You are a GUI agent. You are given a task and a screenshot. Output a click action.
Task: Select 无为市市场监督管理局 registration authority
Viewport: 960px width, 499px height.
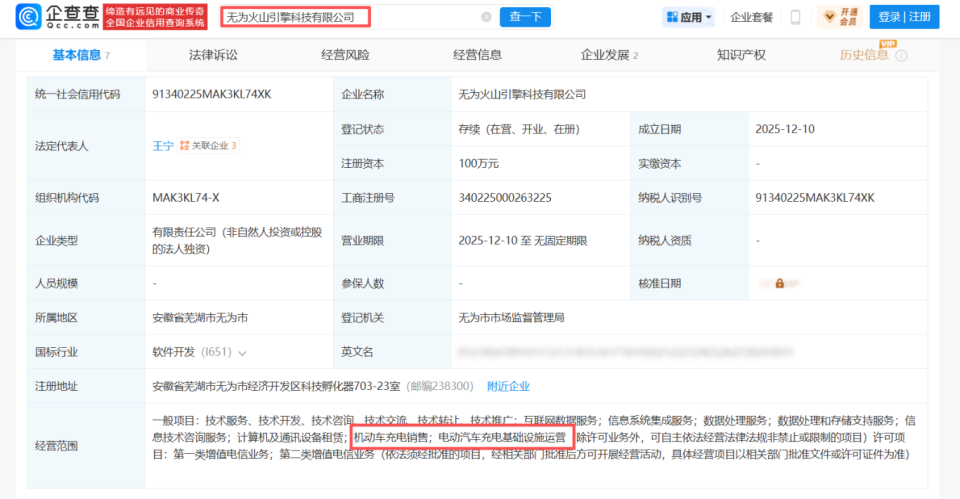(512, 318)
